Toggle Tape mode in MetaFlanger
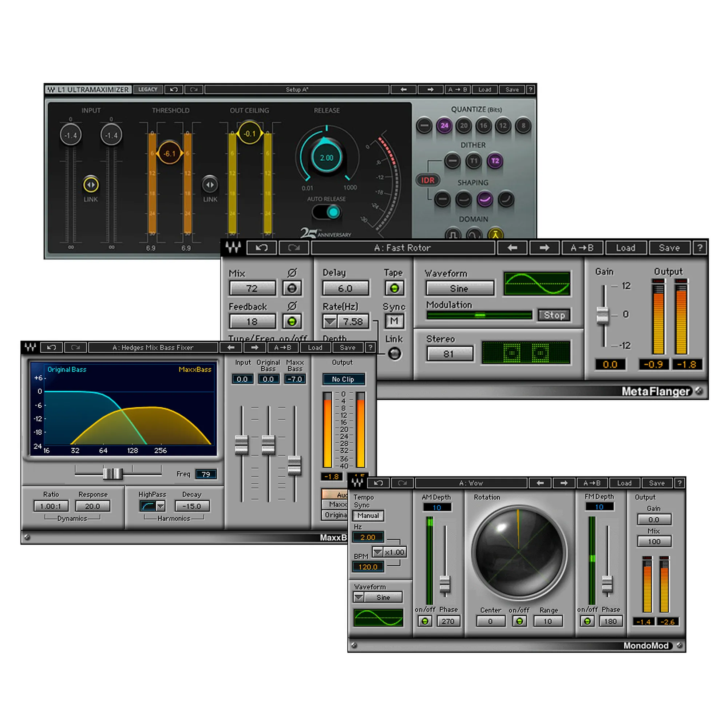This screenshot has width=728, height=728. click(394, 288)
